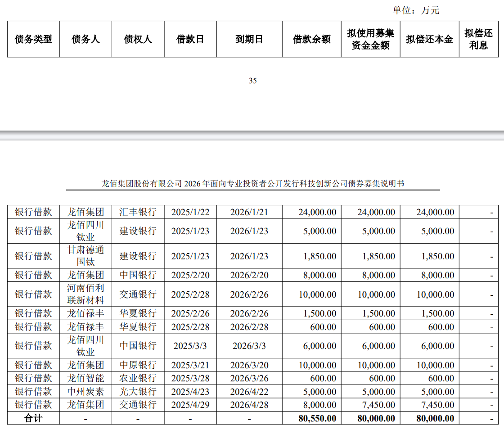
Task: Click the 龙佰智能 debtor cell
Action: [85, 378]
